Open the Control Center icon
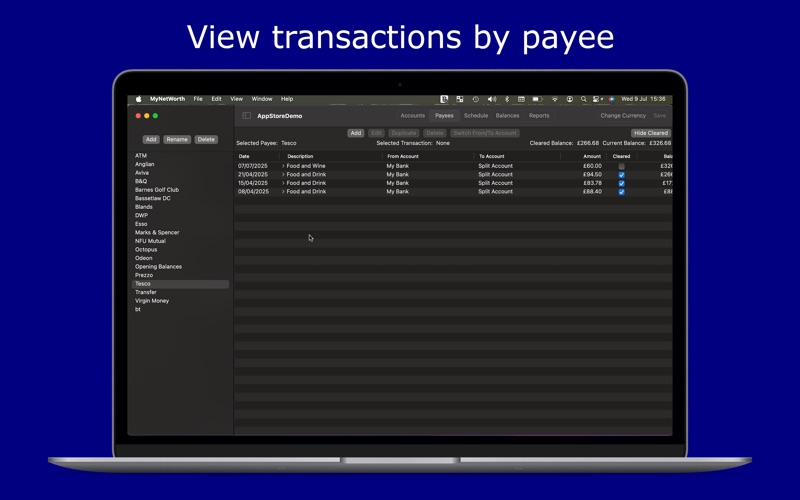This screenshot has height=500, width=800. point(597,99)
